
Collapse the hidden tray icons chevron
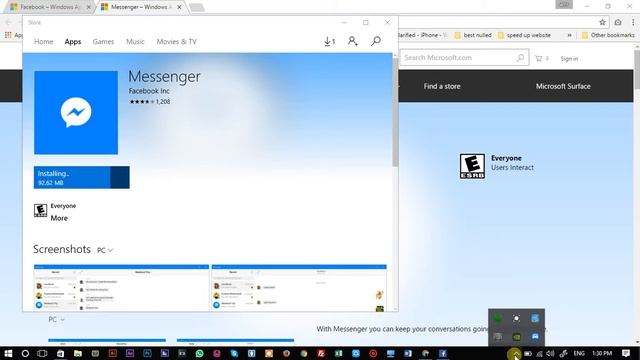pos(515,353)
